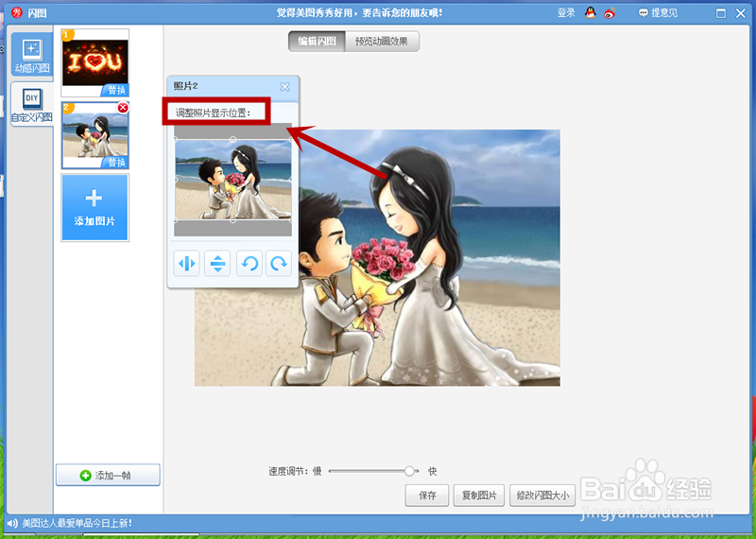
Task: Select the I LOVE U frame thumbnail
Action: pos(95,62)
